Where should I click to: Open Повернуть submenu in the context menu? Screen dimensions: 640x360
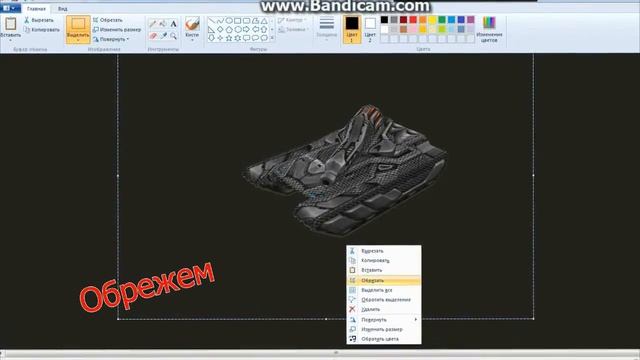click(x=384, y=320)
